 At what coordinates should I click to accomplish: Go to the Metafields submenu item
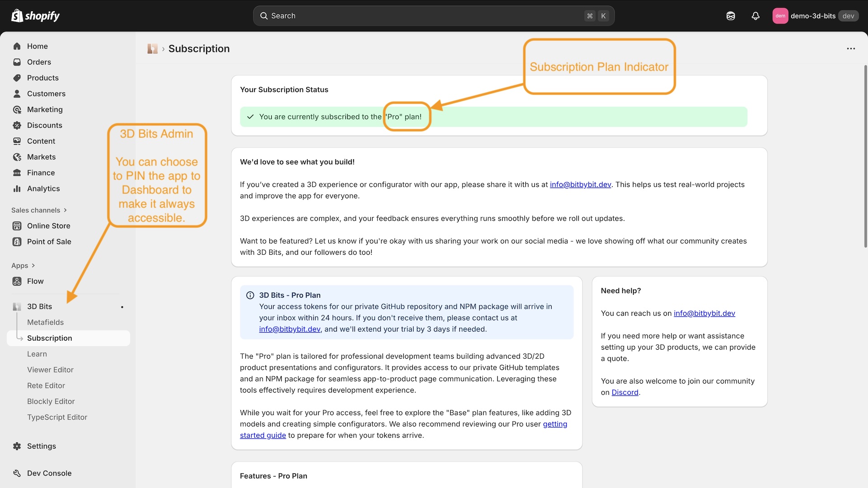coord(45,322)
